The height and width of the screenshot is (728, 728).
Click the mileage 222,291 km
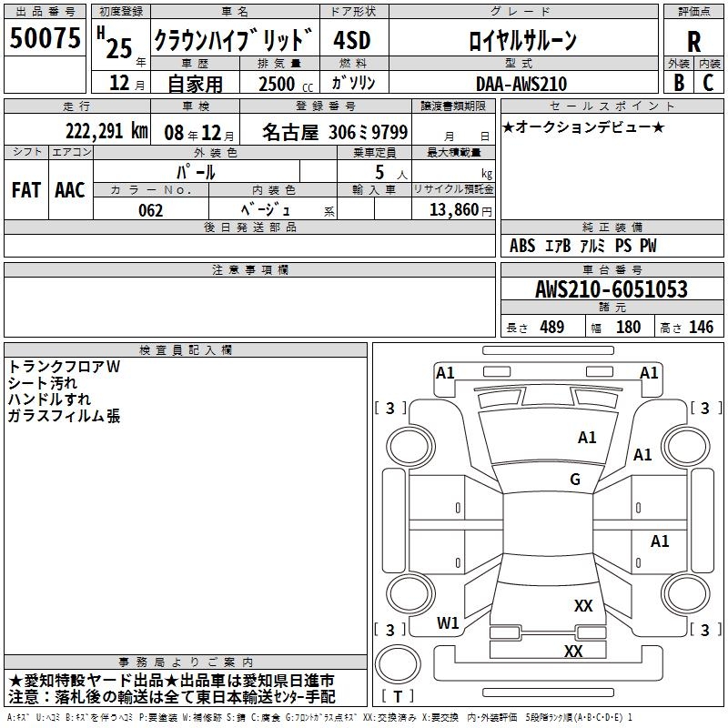pos(106,131)
